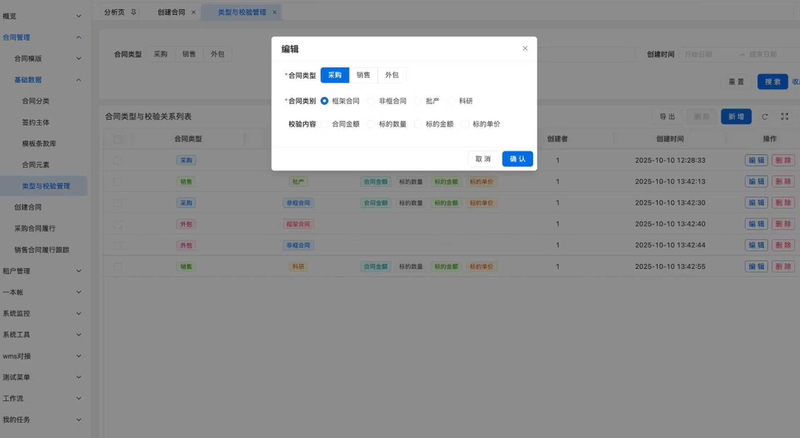This screenshot has height=438, width=800.
Task: Open 签约主体 in the sidebar
Action: pos(36,122)
